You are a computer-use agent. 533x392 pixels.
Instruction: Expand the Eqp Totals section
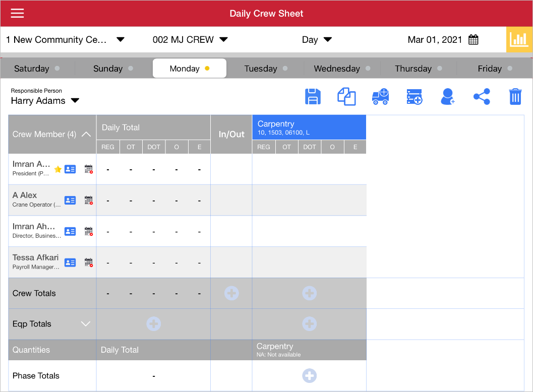(x=86, y=323)
